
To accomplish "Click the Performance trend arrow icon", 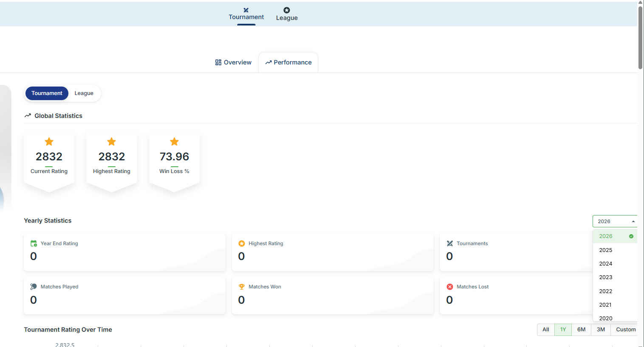I will [268, 62].
